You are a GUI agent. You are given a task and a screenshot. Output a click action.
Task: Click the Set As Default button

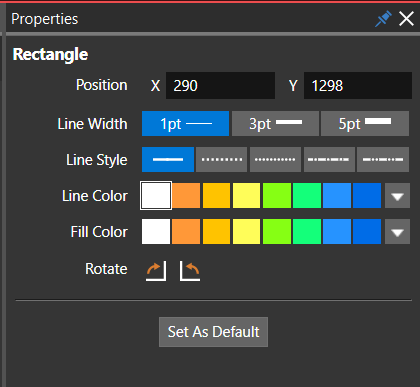click(x=213, y=332)
